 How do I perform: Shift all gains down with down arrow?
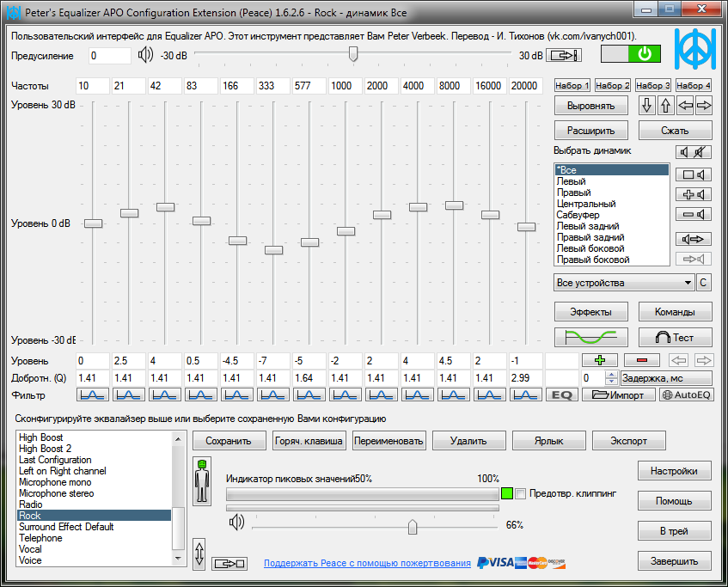(x=646, y=106)
